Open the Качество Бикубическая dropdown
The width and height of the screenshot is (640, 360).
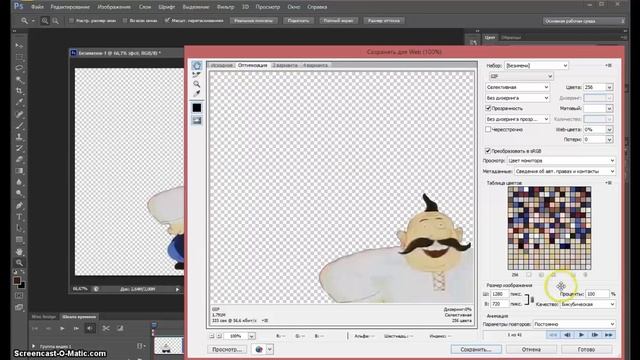(587, 304)
